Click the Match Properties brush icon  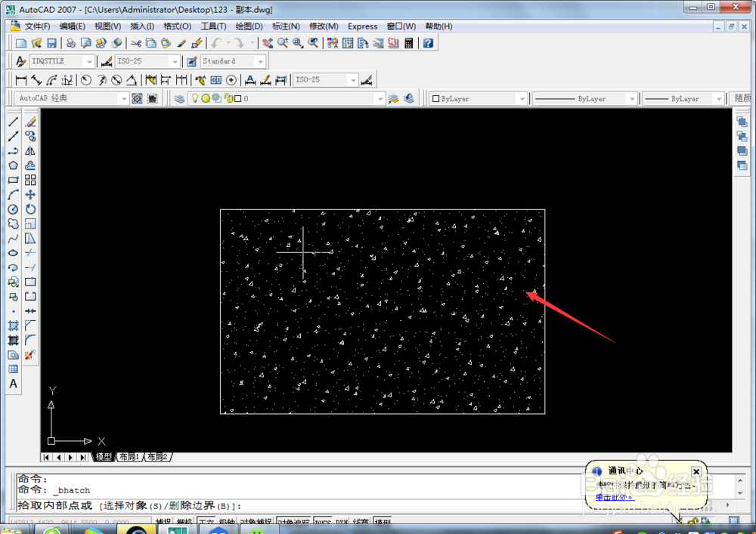coord(181,43)
